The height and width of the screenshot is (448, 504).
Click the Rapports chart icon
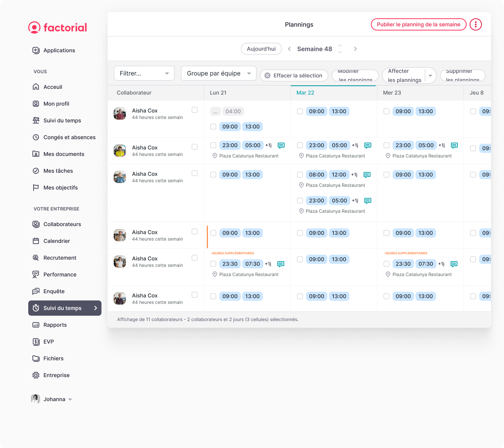[x=36, y=325]
